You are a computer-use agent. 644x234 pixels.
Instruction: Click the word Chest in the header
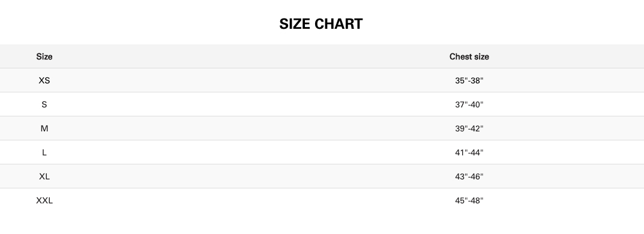[x=460, y=56]
